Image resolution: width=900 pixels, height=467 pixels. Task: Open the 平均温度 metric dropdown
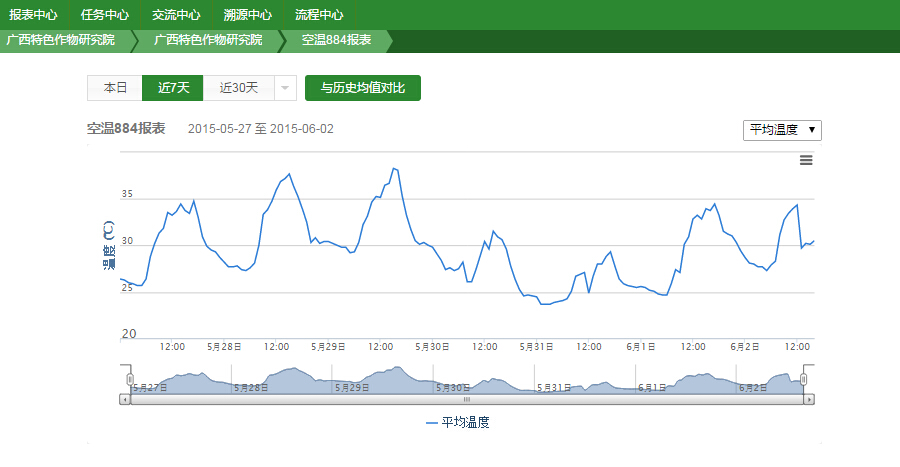pos(781,130)
